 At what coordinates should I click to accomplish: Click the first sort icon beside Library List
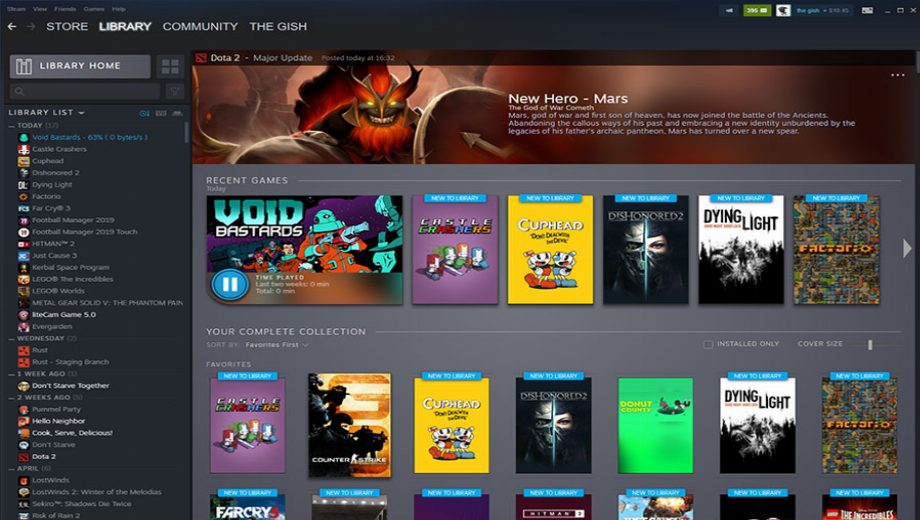144,113
